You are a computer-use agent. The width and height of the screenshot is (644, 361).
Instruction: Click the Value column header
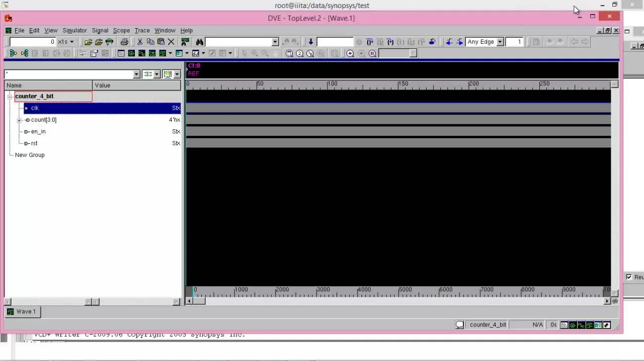point(137,85)
